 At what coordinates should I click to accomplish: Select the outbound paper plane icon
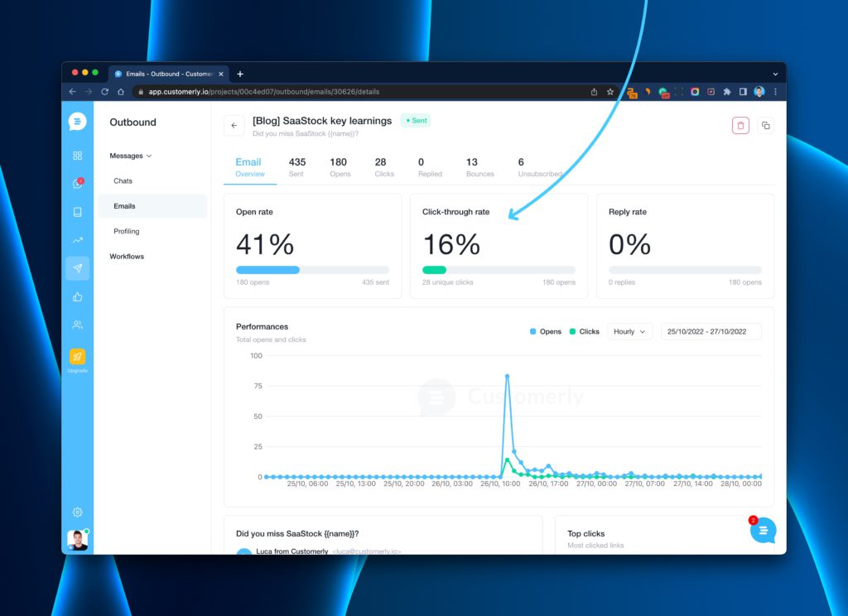pos(77,268)
